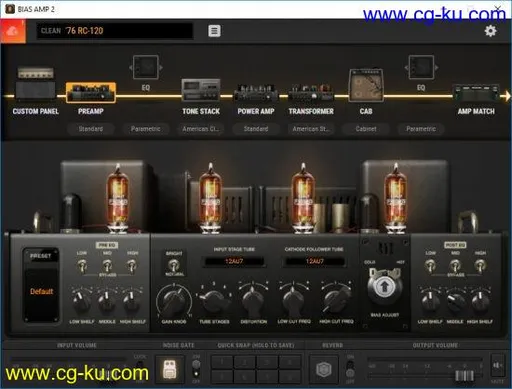Image resolution: width=512 pixels, height=389 pixels.
Task: Click Quick Snap slot 4
Action: tap(289, 361)
